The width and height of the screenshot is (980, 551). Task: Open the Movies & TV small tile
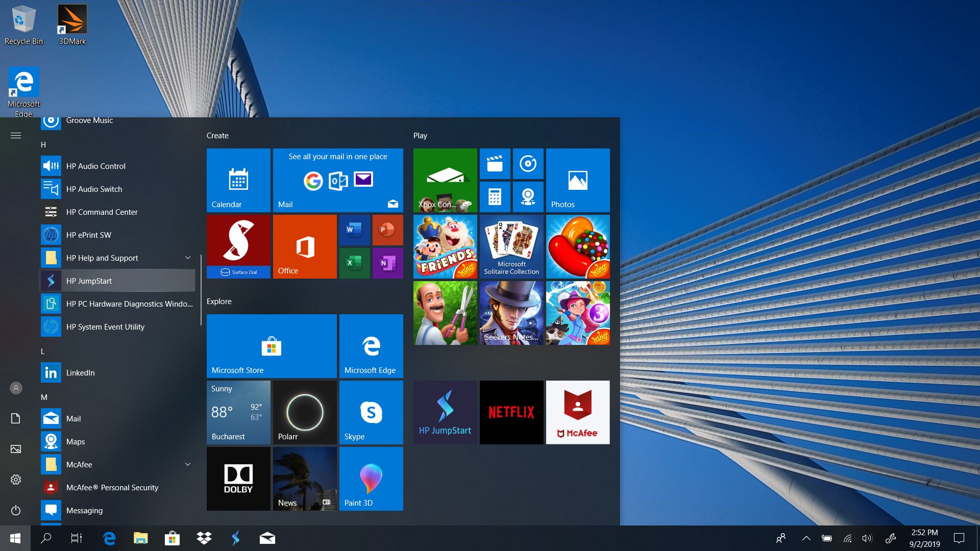(495, 164)
